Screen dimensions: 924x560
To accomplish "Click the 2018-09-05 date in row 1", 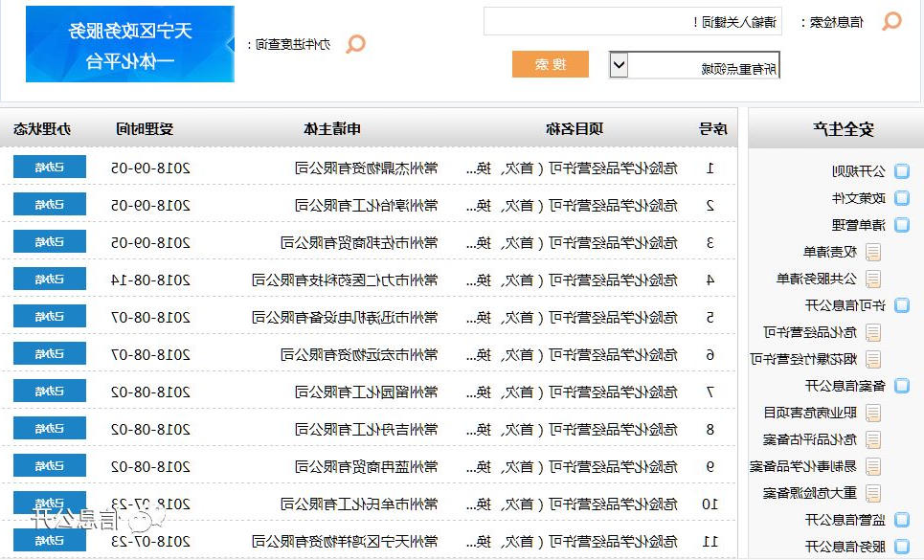I will [x=151, y=168].
